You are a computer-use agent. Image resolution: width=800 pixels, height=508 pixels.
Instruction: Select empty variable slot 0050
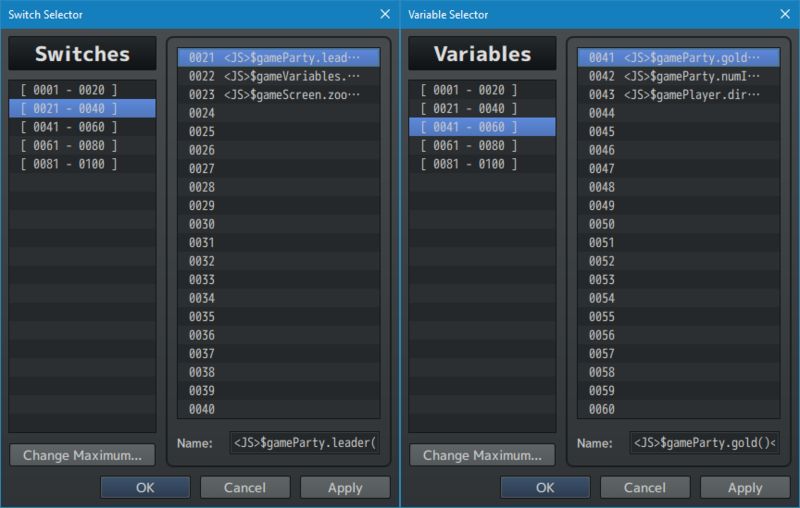pyautogui.click(x=678, y=224)
